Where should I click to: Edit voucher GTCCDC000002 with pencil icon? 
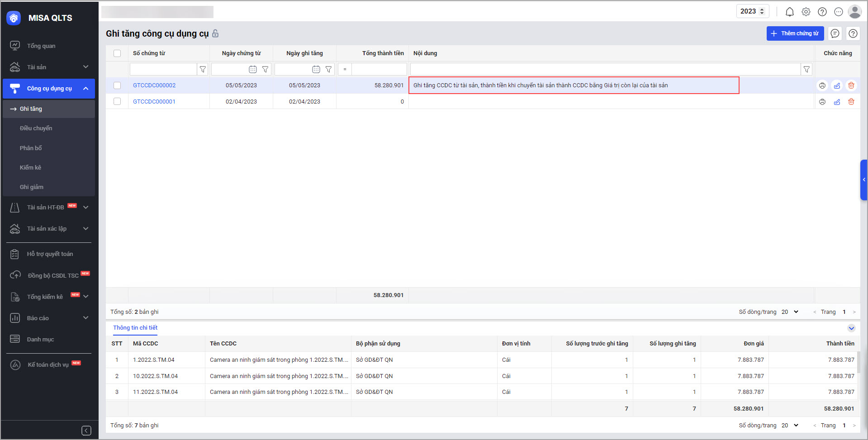tap(837, 85)
